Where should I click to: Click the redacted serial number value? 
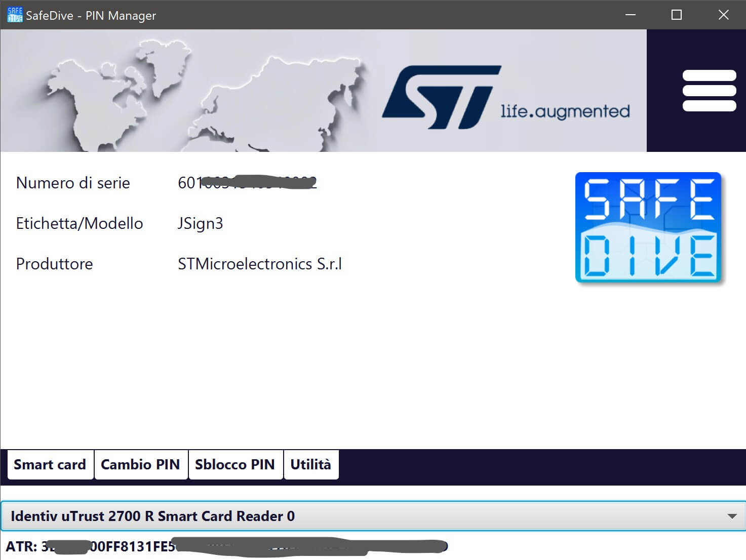(247, 183)
